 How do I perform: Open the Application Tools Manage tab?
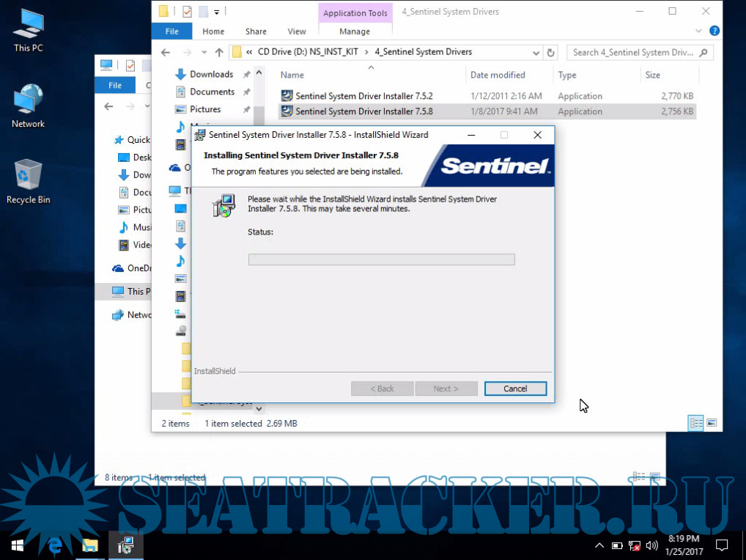(355, 32)
